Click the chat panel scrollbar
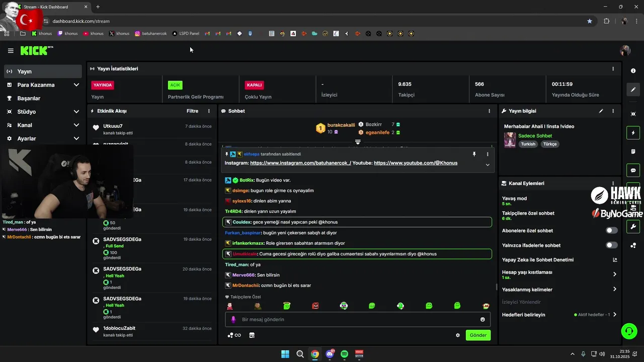This screenshot has width=644, height=362. click(497, 287)
